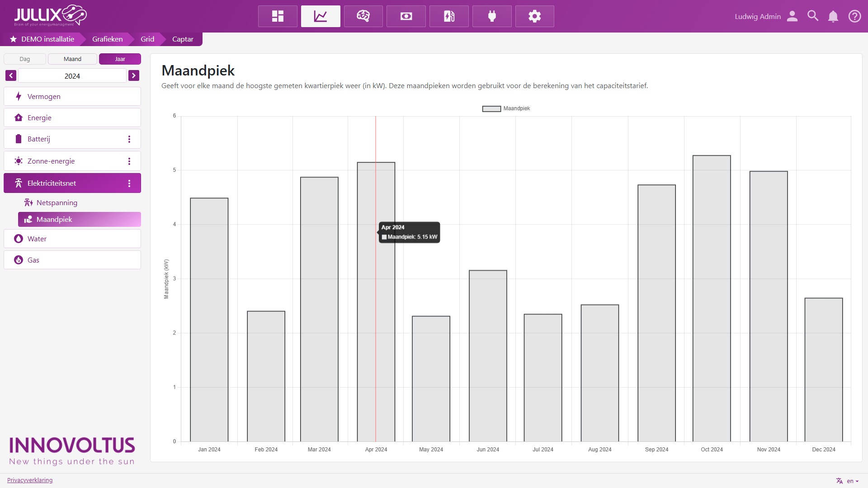Image resolution: width=868 pixels, height=488 pixels.
Task: Click the EV charging station icon
Action: click(449, 16)
